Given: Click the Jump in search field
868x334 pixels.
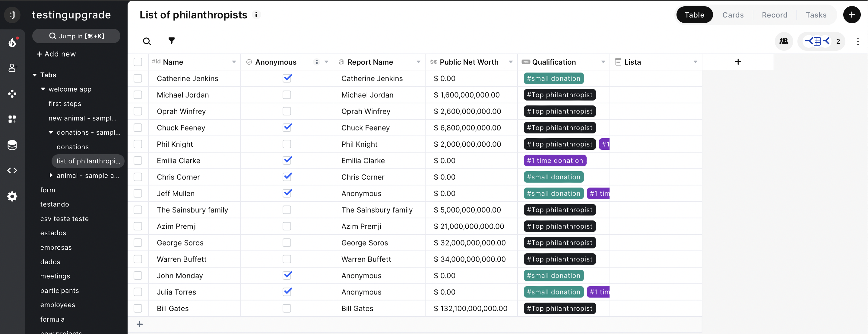Looking at the screenshot, I should (x=76, y=36).
